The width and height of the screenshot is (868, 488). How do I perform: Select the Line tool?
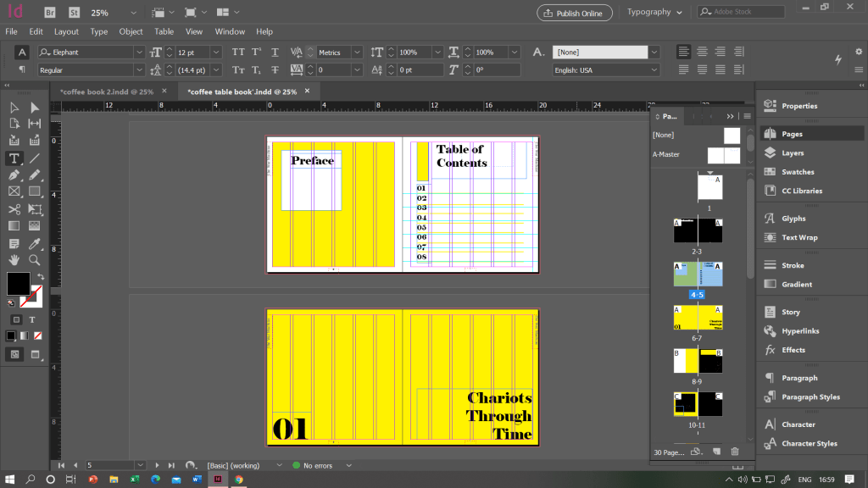pos(35,158)
